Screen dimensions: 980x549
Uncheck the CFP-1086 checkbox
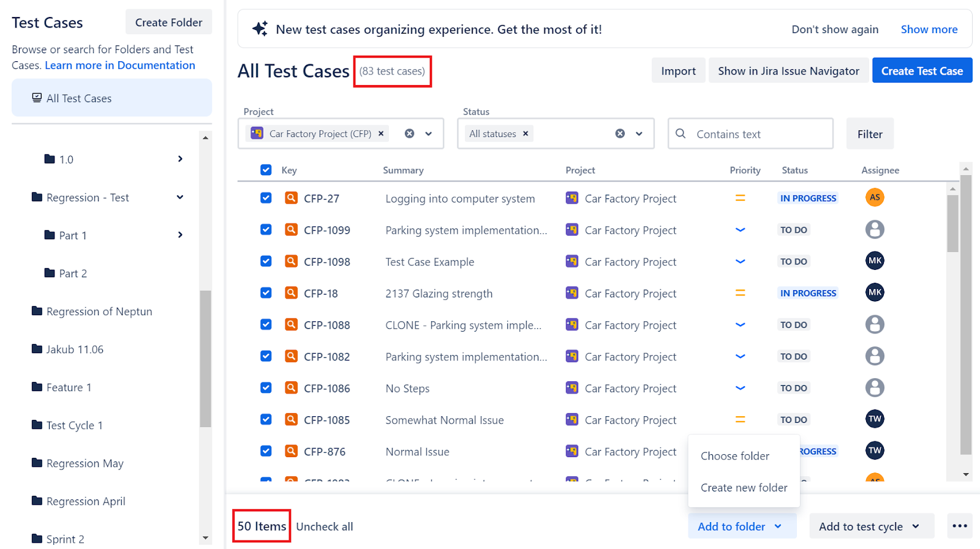click(x=266, y=387)
